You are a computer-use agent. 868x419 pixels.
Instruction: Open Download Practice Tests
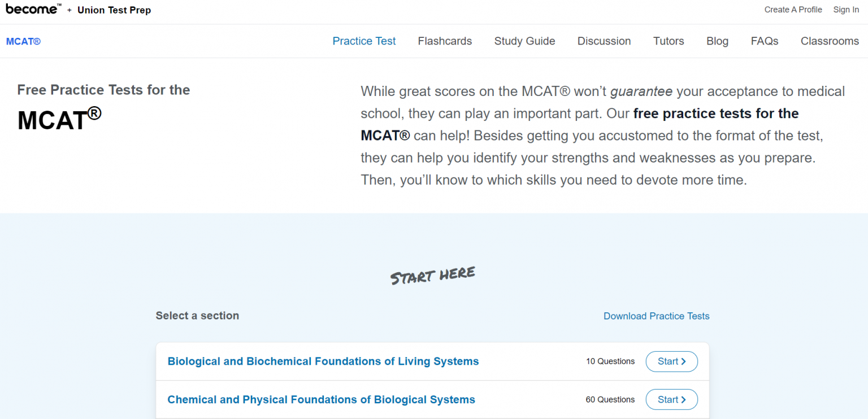point(656,316)
